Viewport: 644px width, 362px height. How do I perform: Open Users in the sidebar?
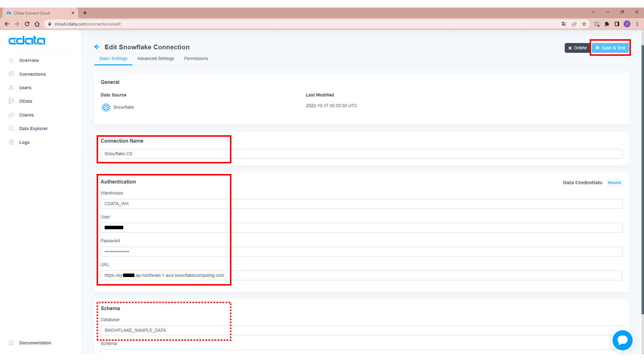click(25, 87)
